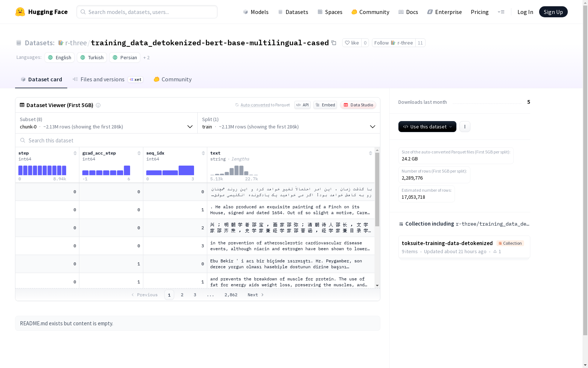Select the Persian language tag
The width and height of the screenshot is (588, 368).
tap(125, 57)
